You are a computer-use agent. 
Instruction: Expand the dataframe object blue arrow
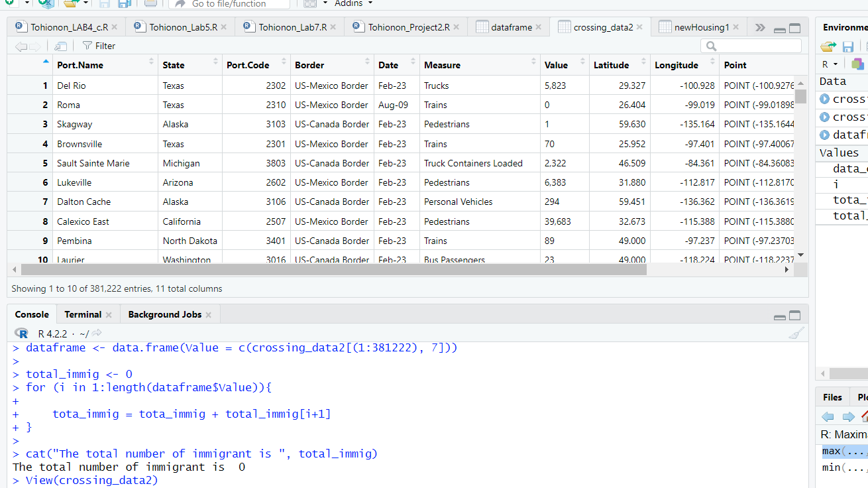click(x=824, y=135)
